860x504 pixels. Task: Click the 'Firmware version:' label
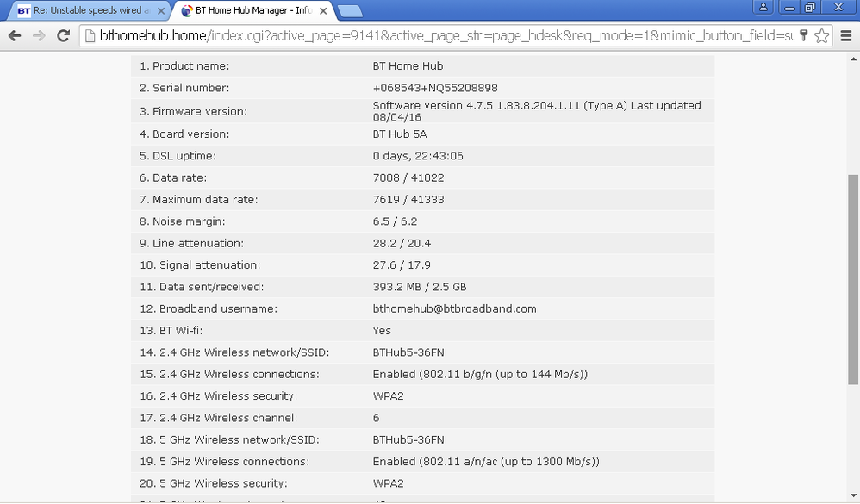pos(200,111)
